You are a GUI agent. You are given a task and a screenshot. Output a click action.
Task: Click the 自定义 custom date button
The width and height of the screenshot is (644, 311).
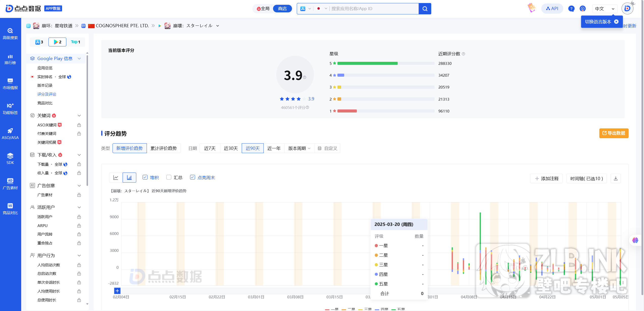(327, 148)
